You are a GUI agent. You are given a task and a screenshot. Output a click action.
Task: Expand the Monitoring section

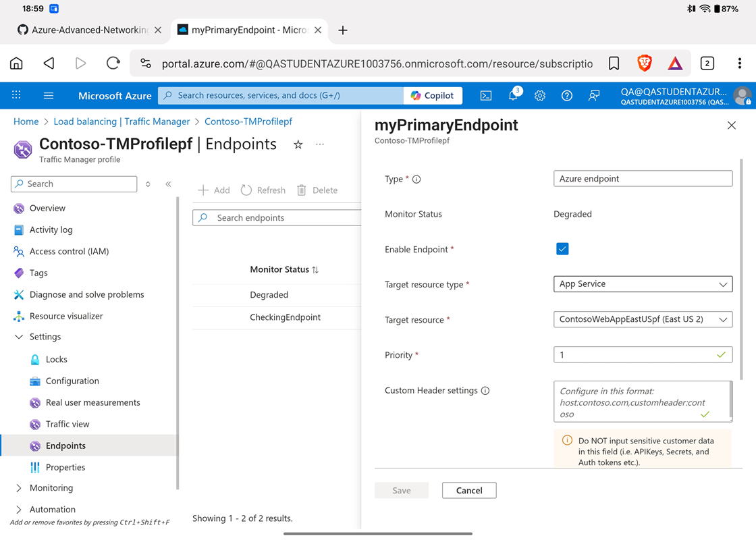(19, 488)
